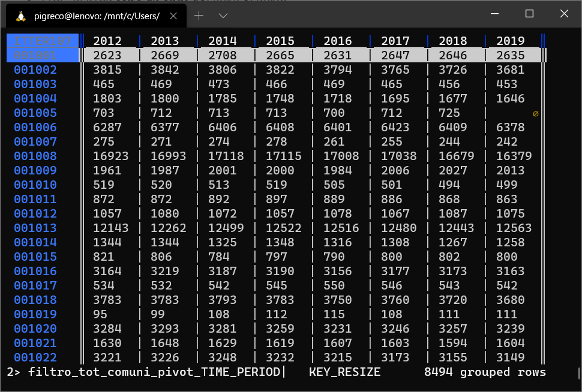Image resolution: width=582 pixels, height=392 pixels.
Task: Click the null marker in row 001005
Action: click(535, 113)
